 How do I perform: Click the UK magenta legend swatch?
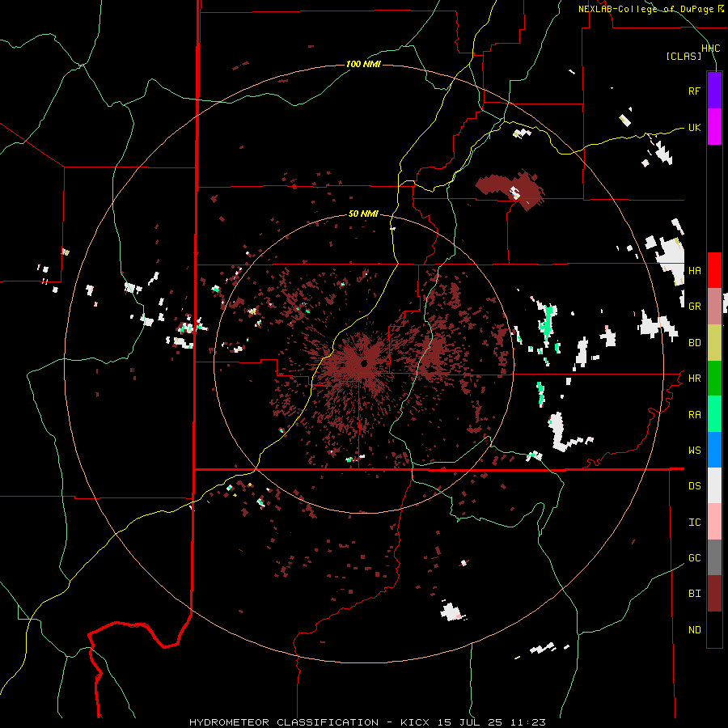point(714,127)
